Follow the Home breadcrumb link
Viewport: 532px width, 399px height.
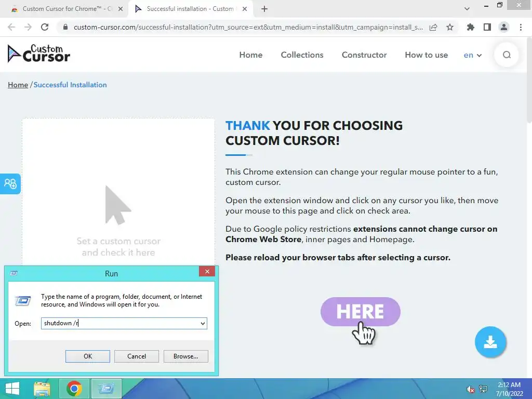click(x=18, y=85)
